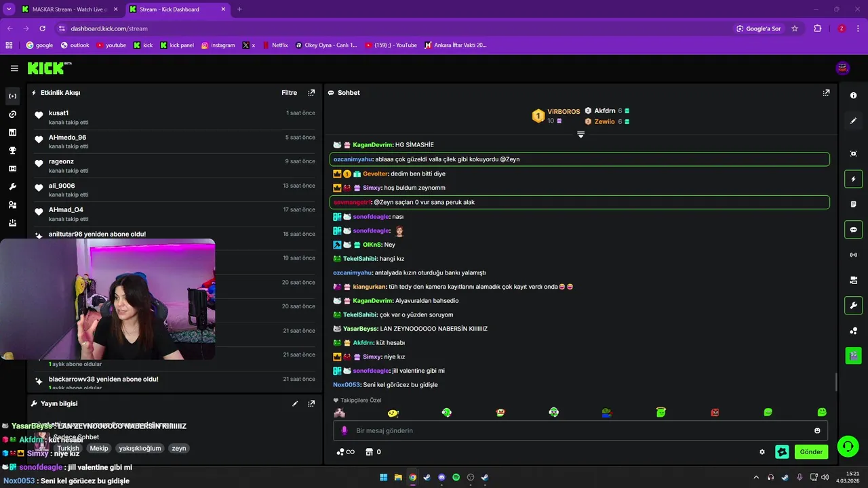Click the purple microphone icon in the message box
868x488 pixels.
[344, 430]
